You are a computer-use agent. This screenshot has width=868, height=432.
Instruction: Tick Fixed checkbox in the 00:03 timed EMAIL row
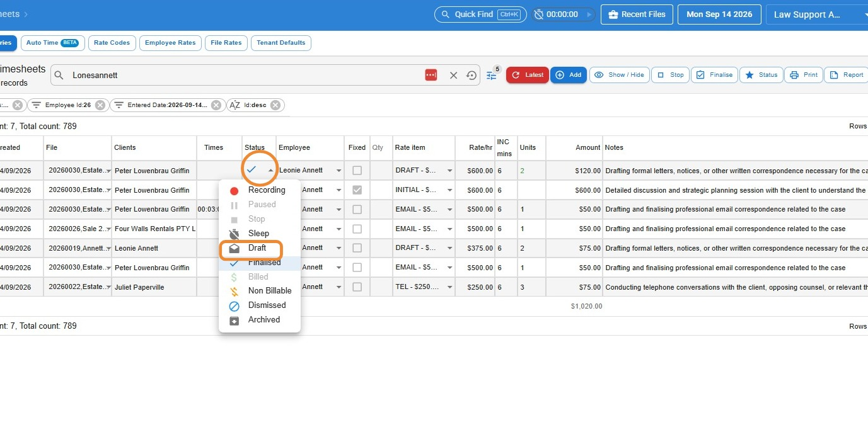[x=357, y=209]
